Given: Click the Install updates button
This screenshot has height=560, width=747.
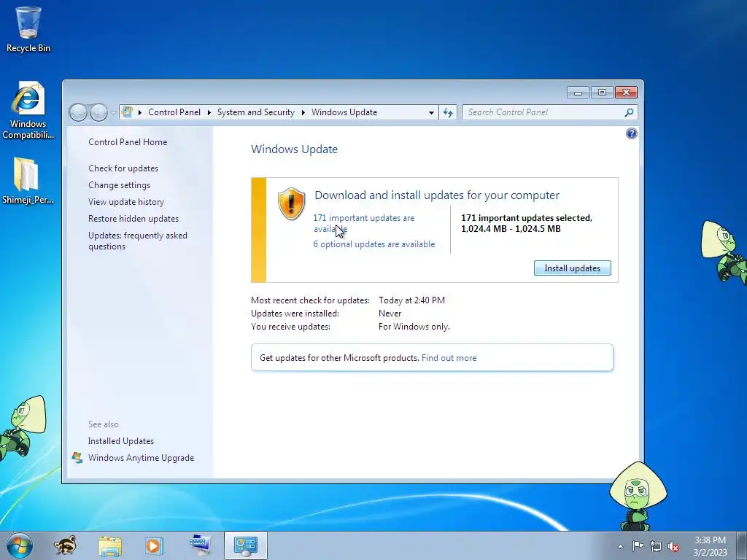Looking at the screenshot, I should (x=572, y=268).
